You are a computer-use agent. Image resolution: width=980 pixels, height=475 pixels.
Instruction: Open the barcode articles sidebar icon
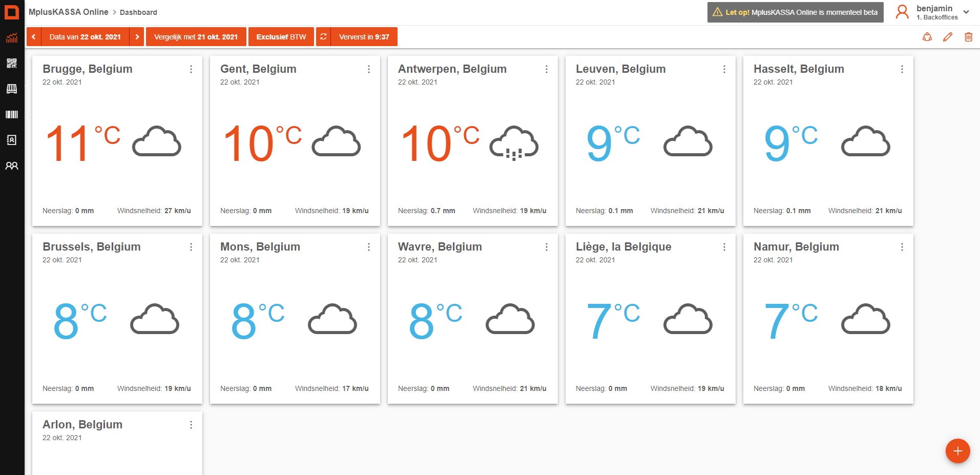(12, 114)
